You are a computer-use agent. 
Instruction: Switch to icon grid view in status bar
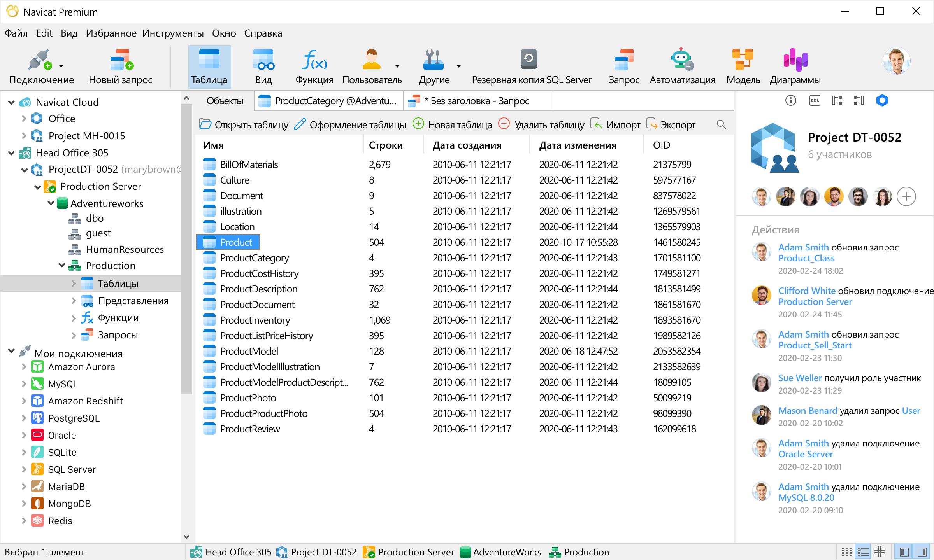847,551
